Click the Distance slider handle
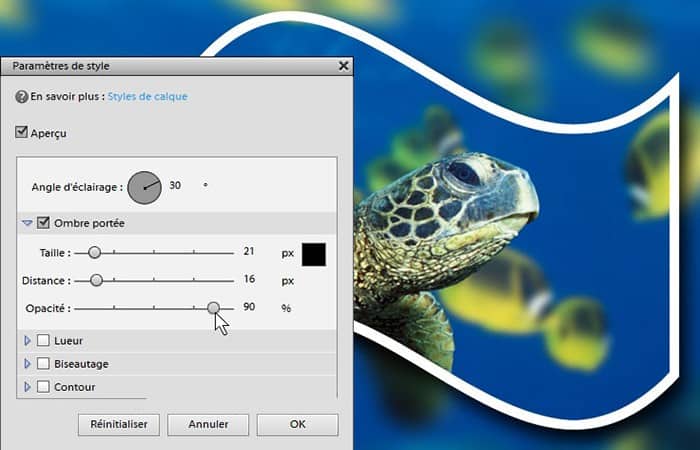 pyautogui.click(x=96, y=280)
